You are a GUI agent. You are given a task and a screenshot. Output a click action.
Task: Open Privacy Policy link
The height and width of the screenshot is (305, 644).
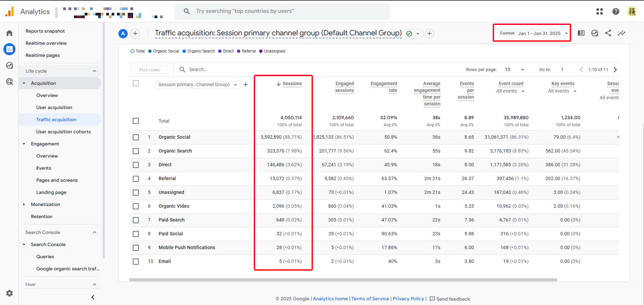(x=408, y=299)
